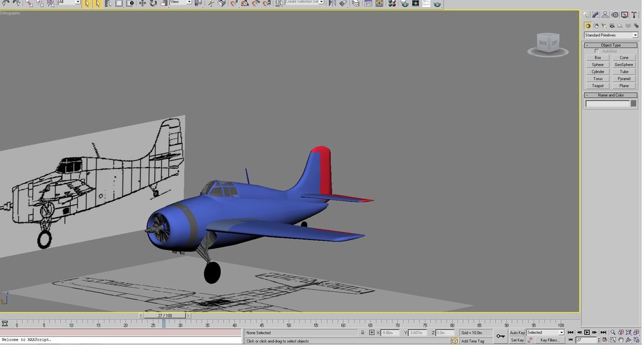Open the View reference coordinate dropdown
Screen dimensions: 644x362
[181, 3]
